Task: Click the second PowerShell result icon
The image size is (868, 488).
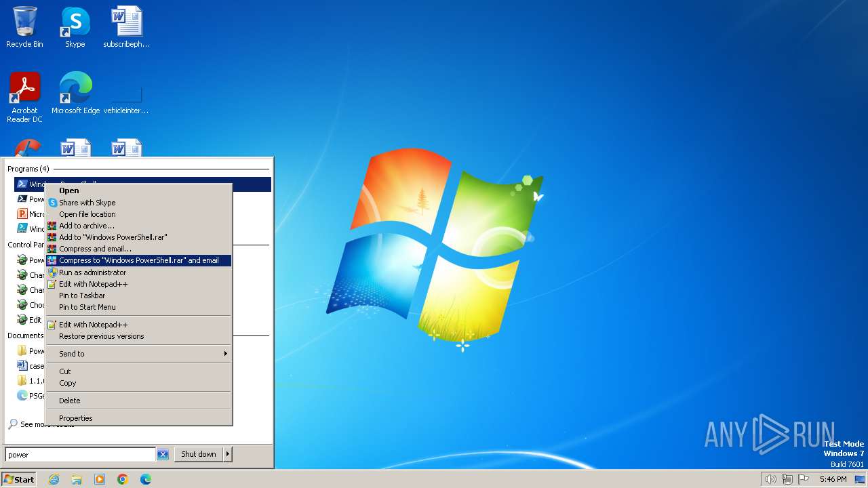Action: pos(22,199)
